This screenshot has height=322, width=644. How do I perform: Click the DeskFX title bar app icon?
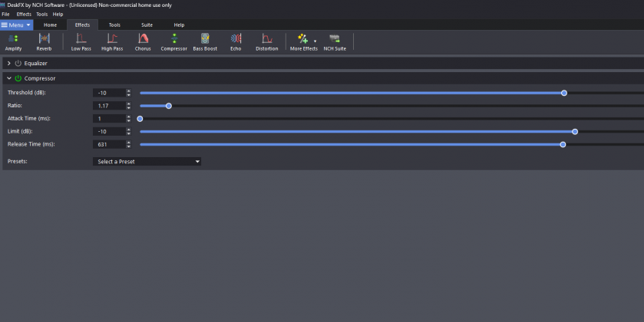(2, 5)
